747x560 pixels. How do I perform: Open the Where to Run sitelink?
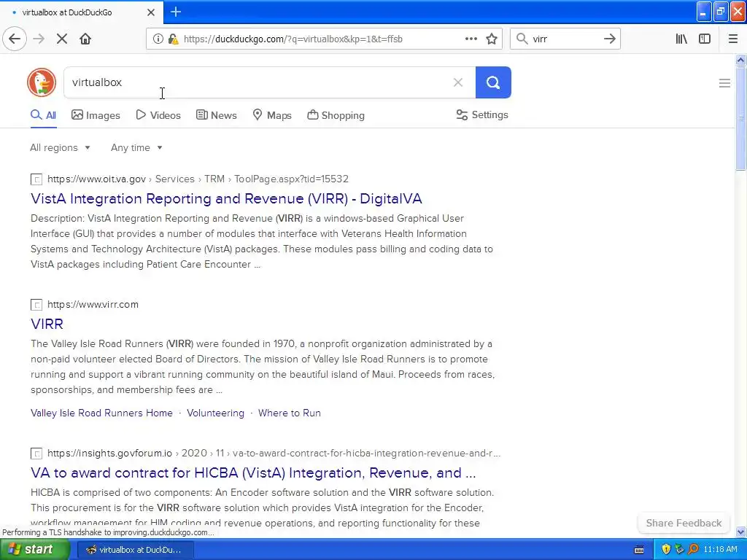[x=289, y=413]
